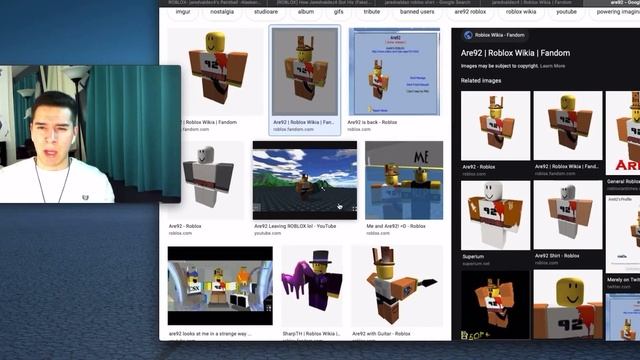640x360 pixels.
Task: Click the Learn More copyright link
Action: [x=552, y=66]
